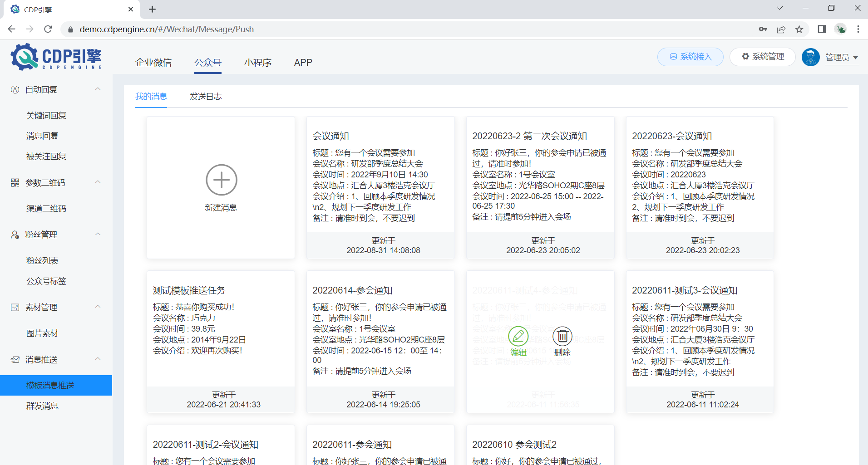The height and width of the screenshot is (465, 868).
Task: Click timestamp 2022-06-21 20:41:33
Action: [x=223, y=405]
